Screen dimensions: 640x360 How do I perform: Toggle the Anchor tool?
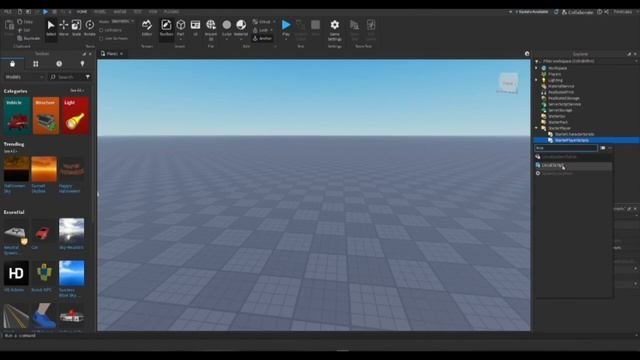click(x=262, y=38)
